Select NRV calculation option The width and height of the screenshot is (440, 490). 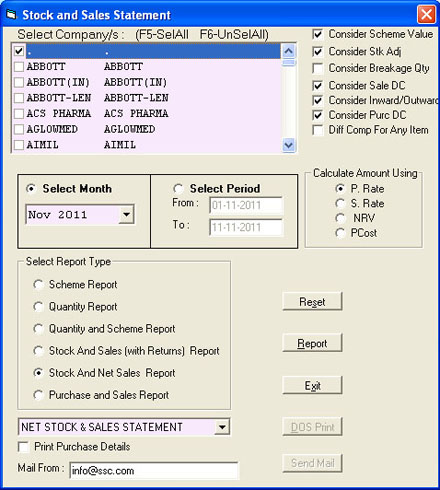point(340,218)
